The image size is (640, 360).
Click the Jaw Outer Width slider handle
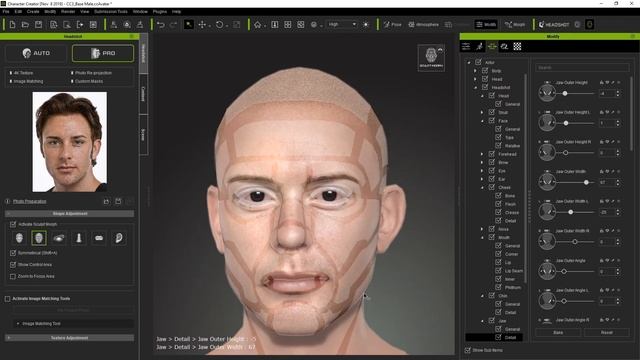pos(586,182)
